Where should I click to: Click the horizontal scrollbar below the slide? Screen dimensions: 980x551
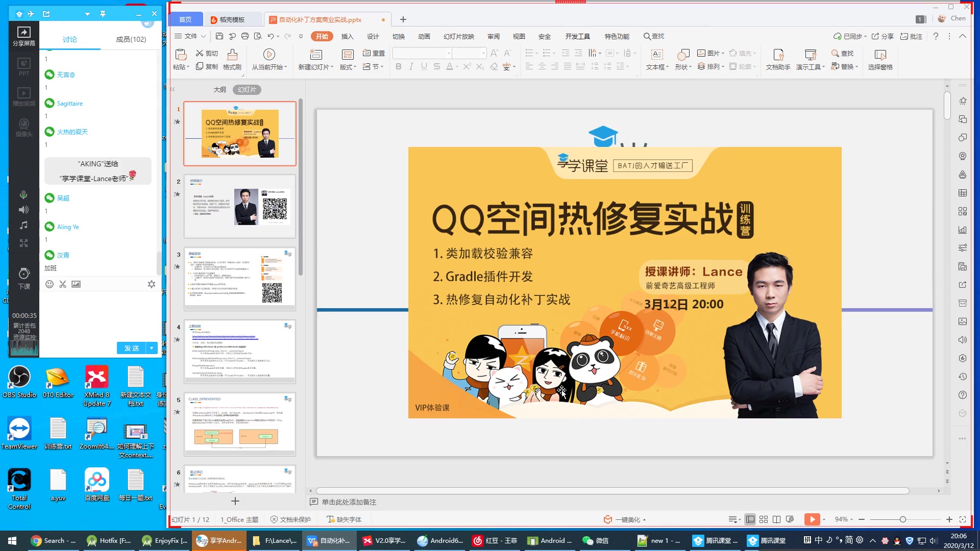tap(612, 491)
